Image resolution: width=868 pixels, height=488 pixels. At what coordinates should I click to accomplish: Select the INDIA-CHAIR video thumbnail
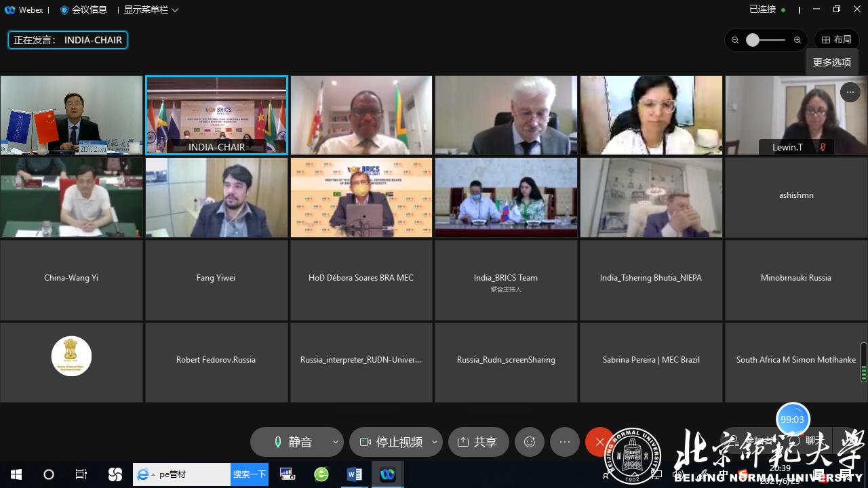(x=216, y=115)
